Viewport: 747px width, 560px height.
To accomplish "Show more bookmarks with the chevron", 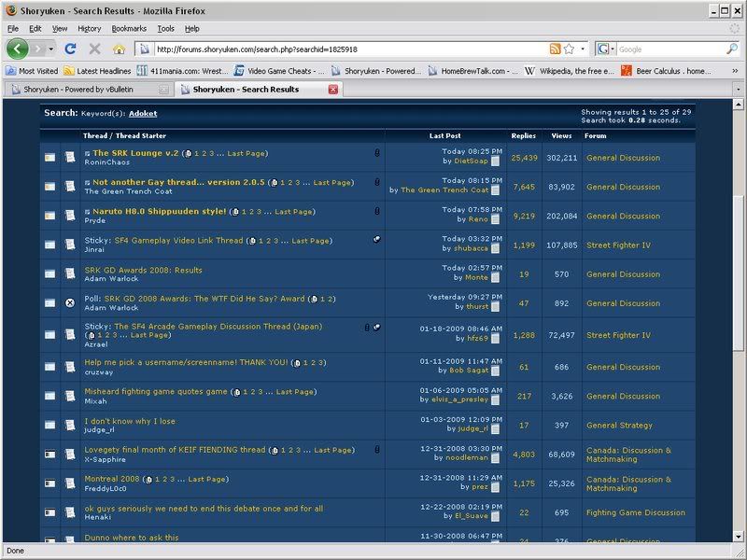I will 735,71.
